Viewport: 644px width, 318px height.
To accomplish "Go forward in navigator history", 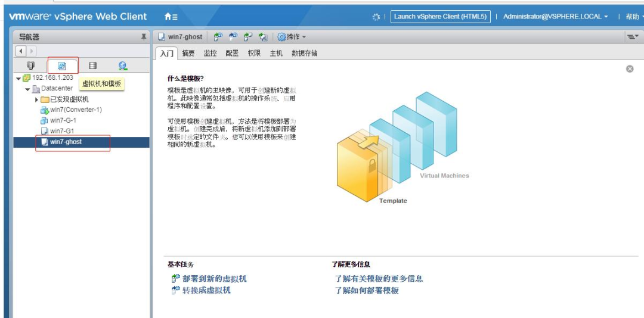I will coord(31,51).
